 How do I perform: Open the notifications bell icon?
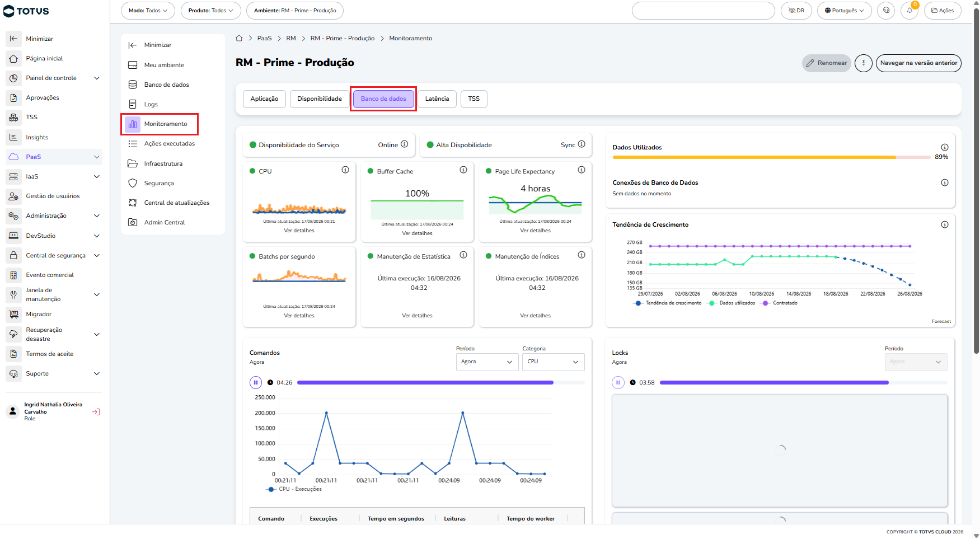click(909, 11)
